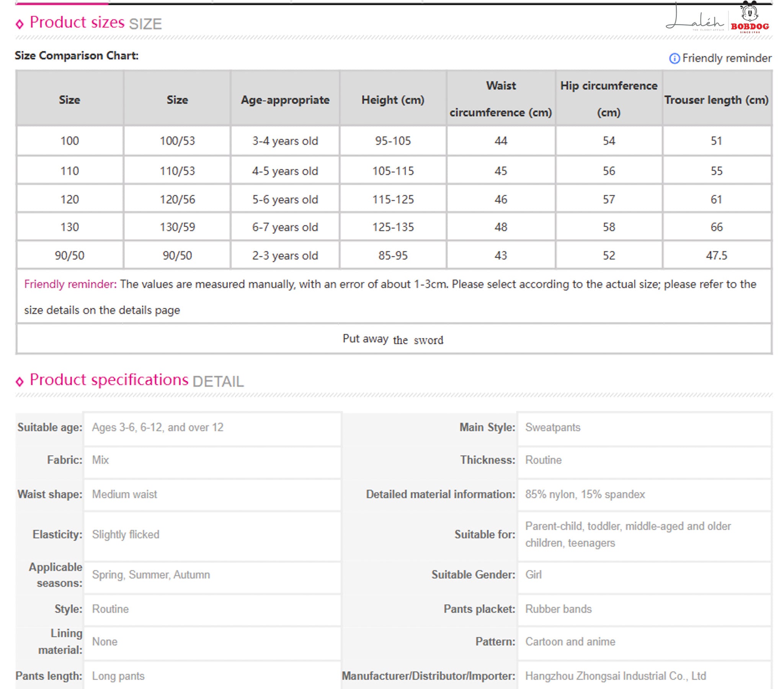Click the '110/53' size cell

pyautogui.click(x=177, y=171)
